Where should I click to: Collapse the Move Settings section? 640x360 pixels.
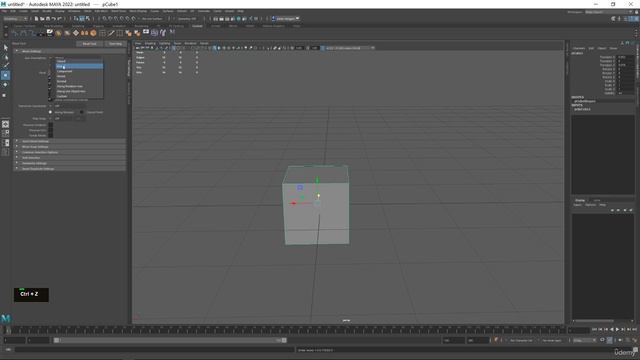(x=69, y=51)
